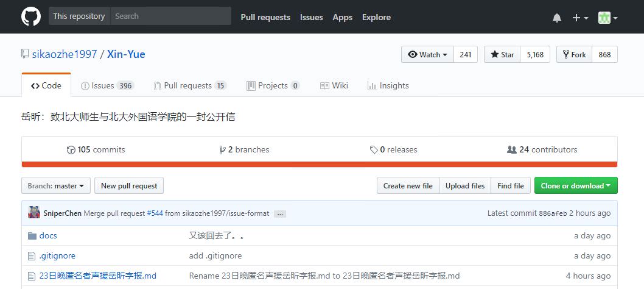This screenshot has height=289, width=644.
Task: Click the SniperChen avatar thumbnail
Action: 34,213
